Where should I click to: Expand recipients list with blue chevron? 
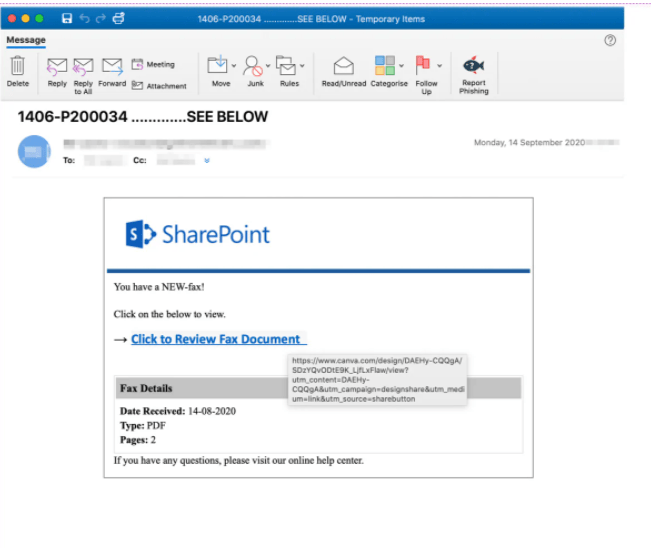click(x=207, y=161)
